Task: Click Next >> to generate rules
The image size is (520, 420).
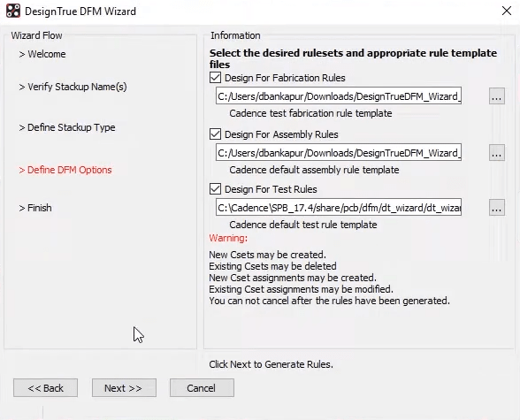Action: 124,388
